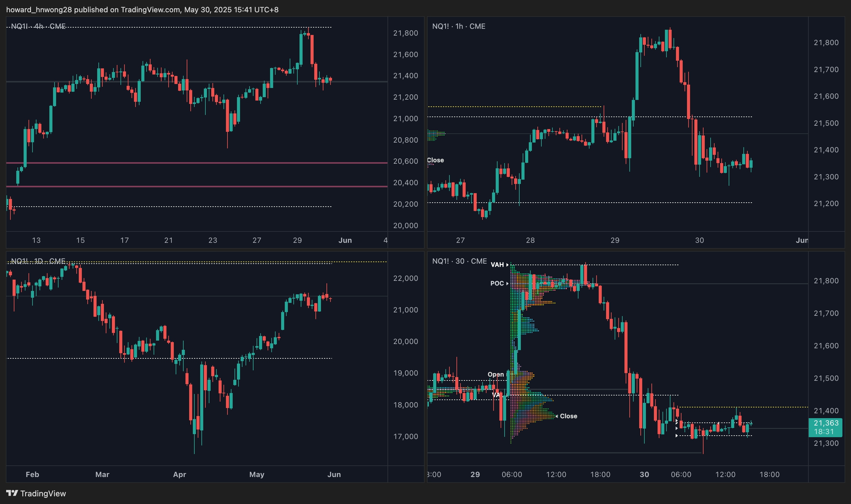Click the Apr label on daily time axis
Viewport: 851px width, 504px height.
179,474
